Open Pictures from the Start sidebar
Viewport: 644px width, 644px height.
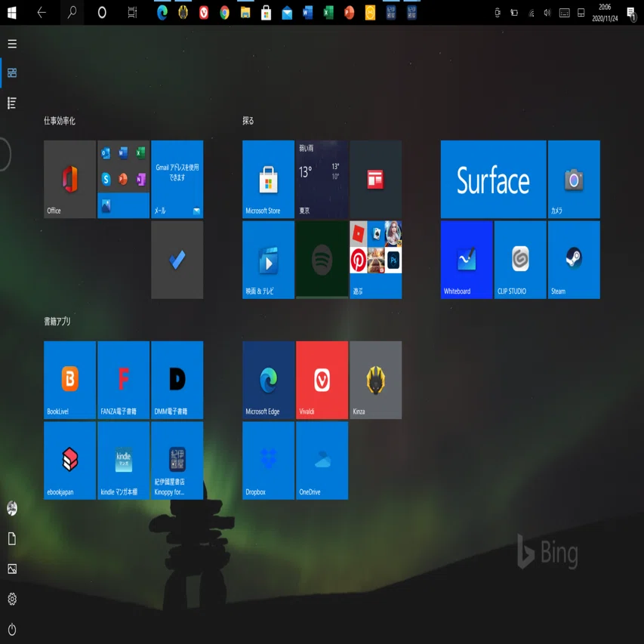coord(12,569)
